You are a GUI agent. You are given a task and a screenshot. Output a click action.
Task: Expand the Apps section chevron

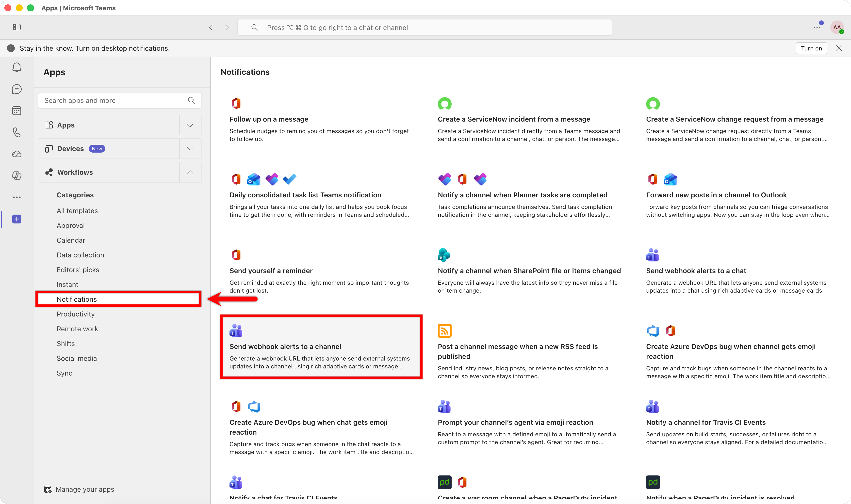coord(190,125)
